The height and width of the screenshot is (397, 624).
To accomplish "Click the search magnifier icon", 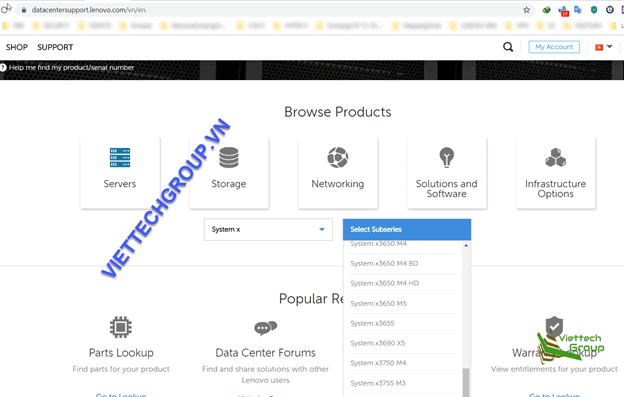I will click(x=508, y=47).
